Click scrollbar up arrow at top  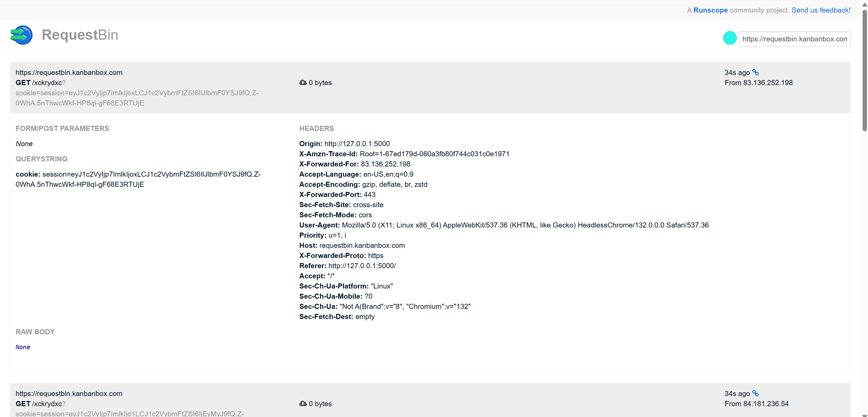(x=865, y=4)
